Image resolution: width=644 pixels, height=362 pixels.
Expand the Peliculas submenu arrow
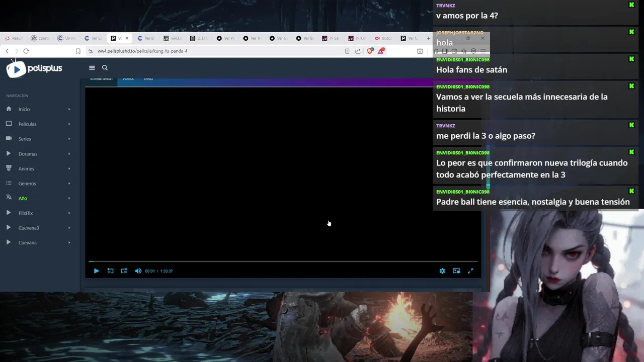[69, 124]
